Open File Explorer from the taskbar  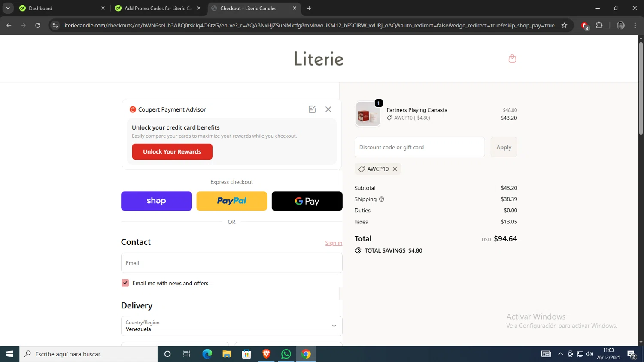[227, 354]
